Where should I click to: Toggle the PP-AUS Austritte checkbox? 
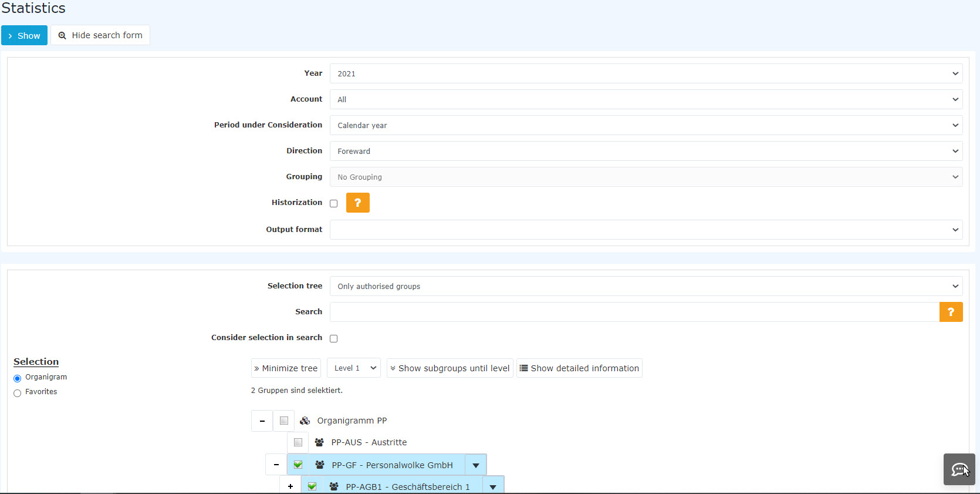pos(298,442)
